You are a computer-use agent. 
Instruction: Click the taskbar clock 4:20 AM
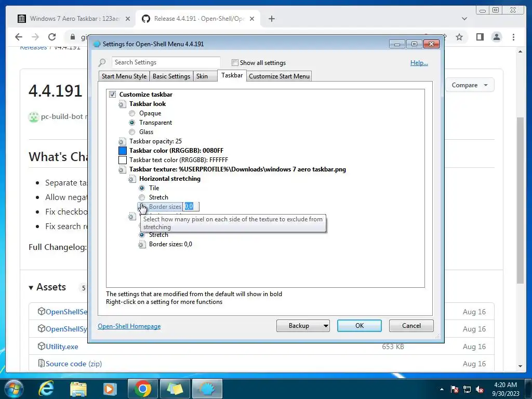pyautogui.click(x=506, y=389)
